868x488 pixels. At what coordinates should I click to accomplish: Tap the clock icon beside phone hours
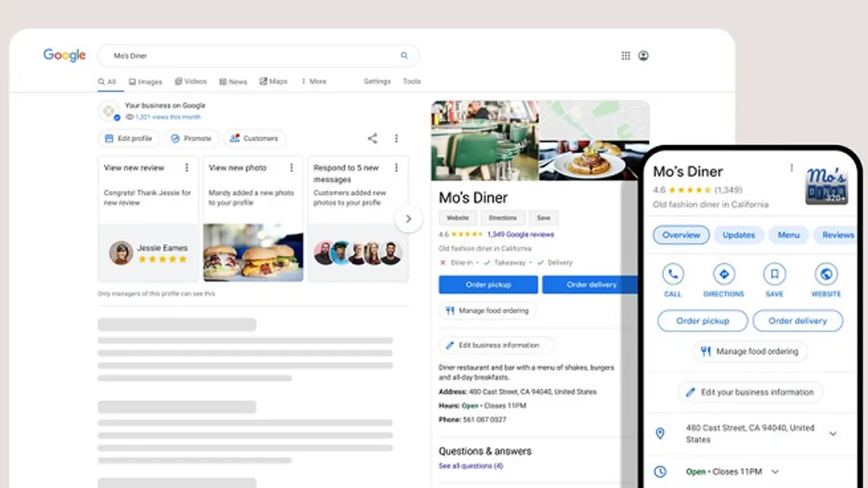660,471
